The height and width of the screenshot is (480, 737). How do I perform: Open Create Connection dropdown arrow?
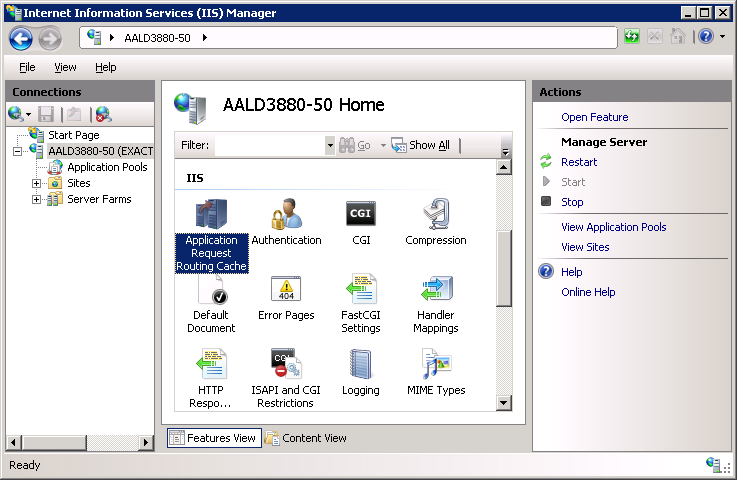tap(28, 114)
